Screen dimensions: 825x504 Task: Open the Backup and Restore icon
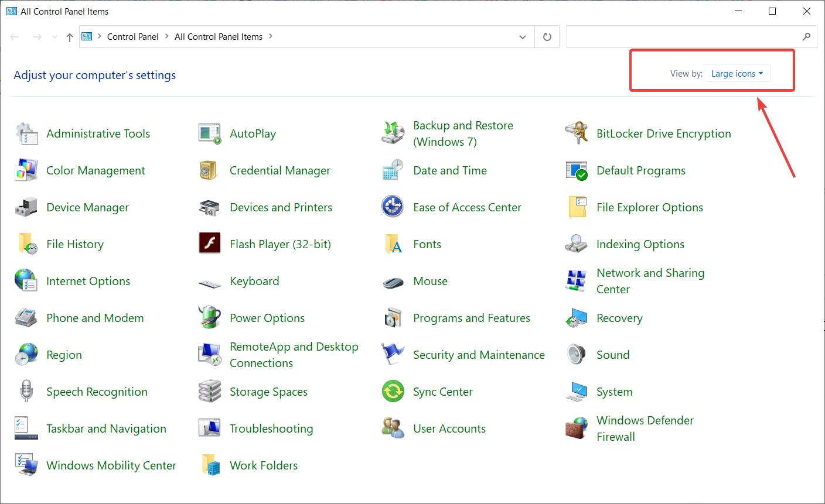[x=393, y=133]
